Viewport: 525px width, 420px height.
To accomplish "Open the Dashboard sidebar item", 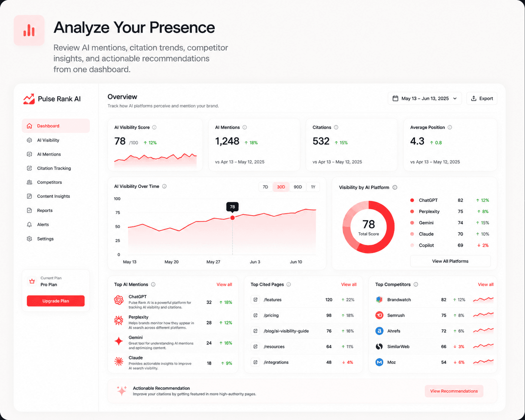I will pyautogui.click(x=56, y=126).
